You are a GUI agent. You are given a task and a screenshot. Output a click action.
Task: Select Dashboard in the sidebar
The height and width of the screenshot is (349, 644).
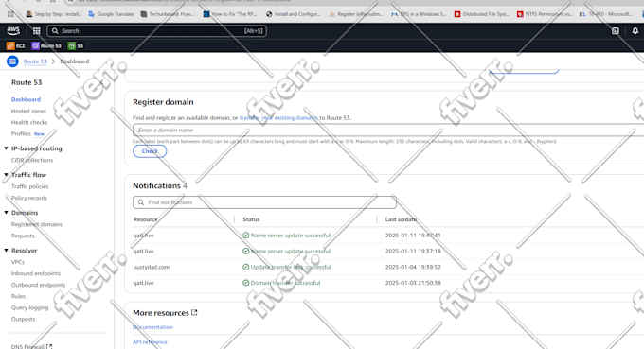[x=26, y=99]
